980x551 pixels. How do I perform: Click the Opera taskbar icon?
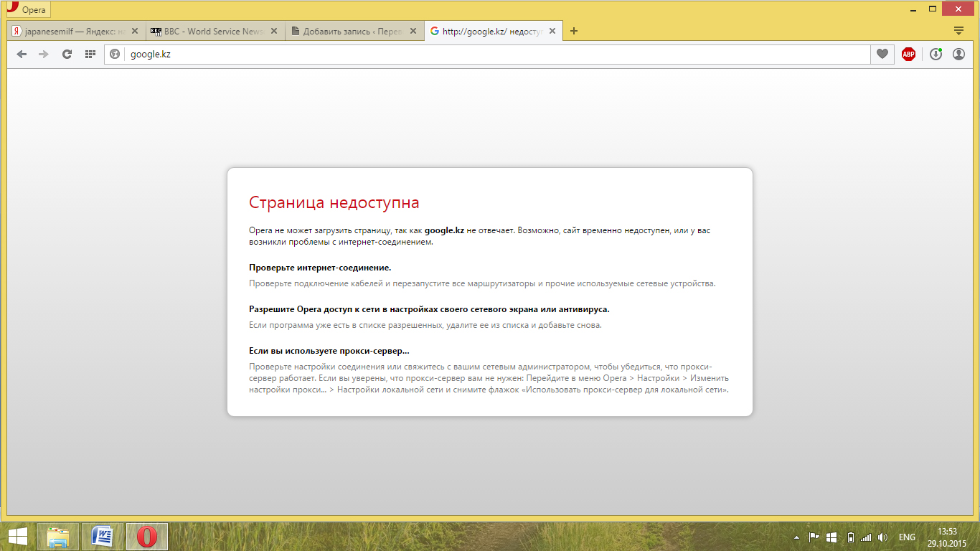tap(147, 537)
